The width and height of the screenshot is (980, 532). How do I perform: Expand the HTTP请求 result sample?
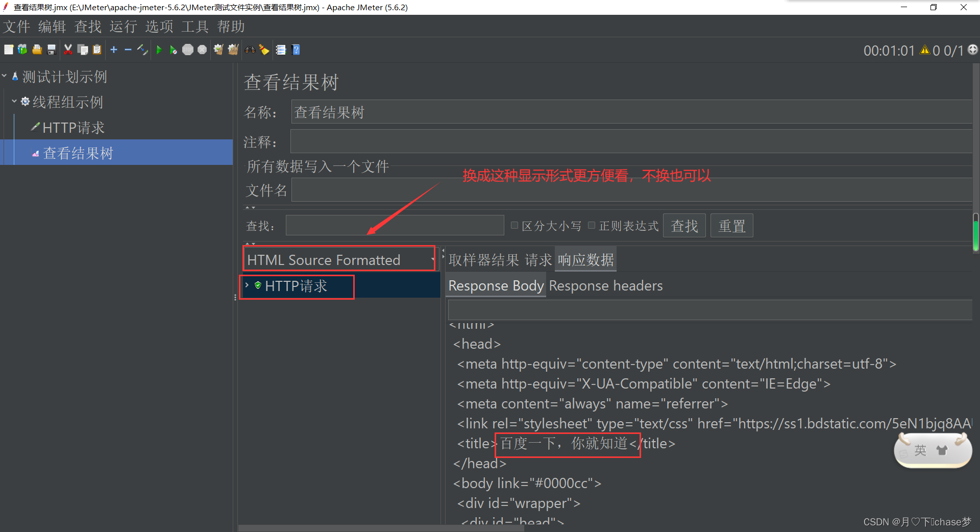point(247,285)
